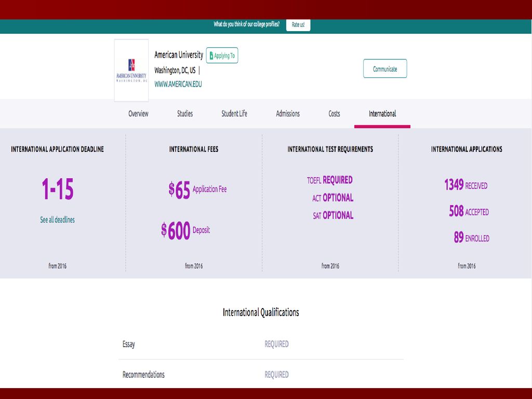This screenshot has width=532, height=399.
Task: Click REQUIRED in the Essay row
Action: [276, 344]
